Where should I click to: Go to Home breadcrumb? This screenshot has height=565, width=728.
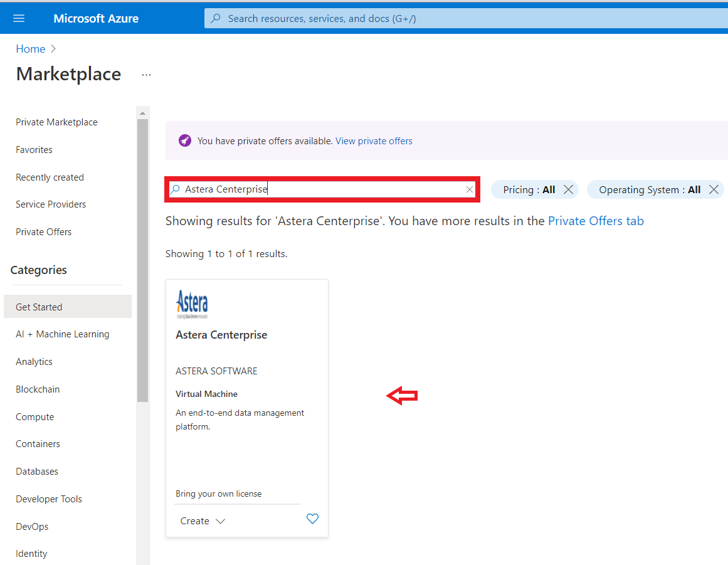pos(30,49)
